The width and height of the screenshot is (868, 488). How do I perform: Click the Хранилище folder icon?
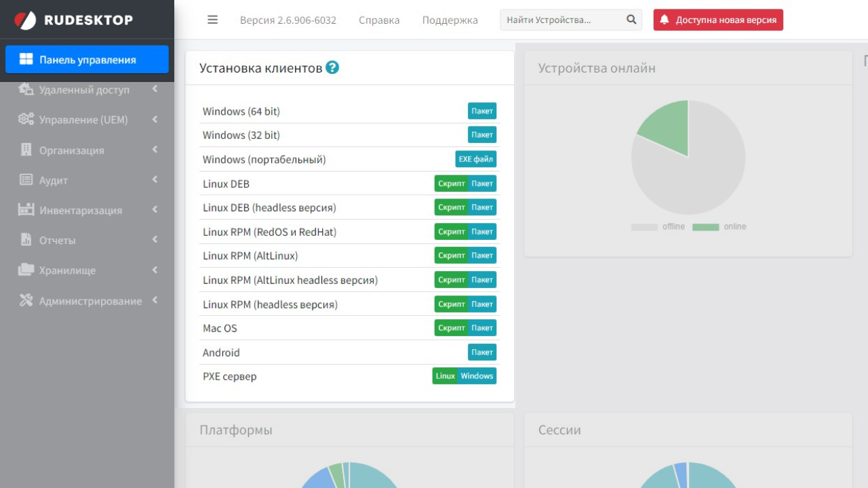coord(26,269)
